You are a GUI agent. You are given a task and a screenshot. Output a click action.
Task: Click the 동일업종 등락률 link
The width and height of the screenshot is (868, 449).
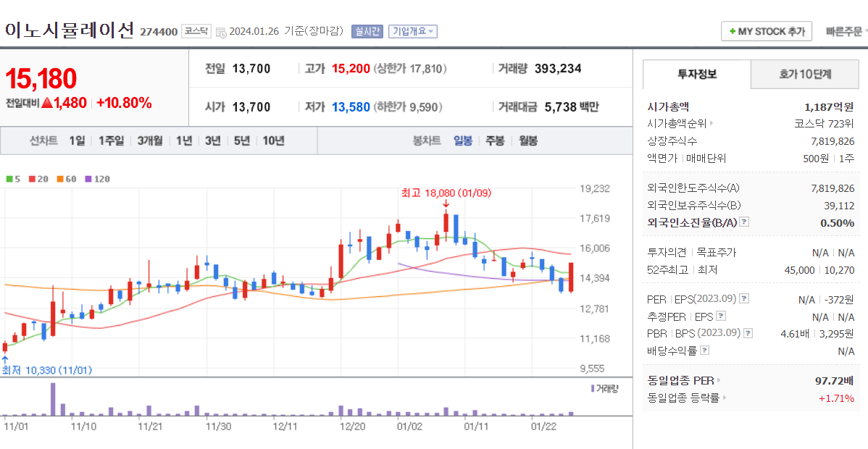tap(683, 398)
